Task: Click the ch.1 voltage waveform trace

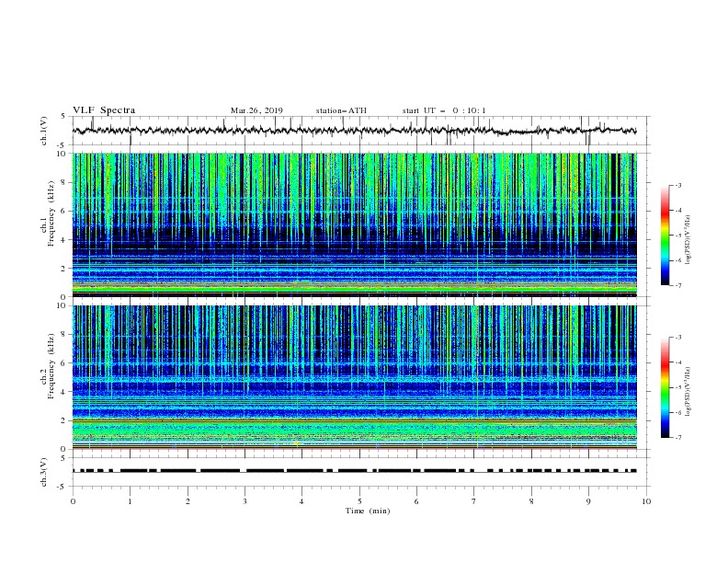Action: (354, 131)
